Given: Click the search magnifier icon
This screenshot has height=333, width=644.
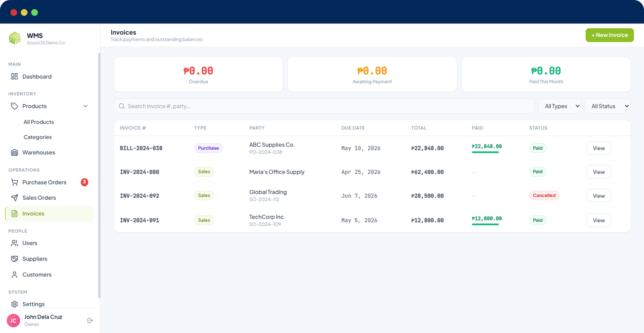Looking at the screenshot, I should [122, 106].
